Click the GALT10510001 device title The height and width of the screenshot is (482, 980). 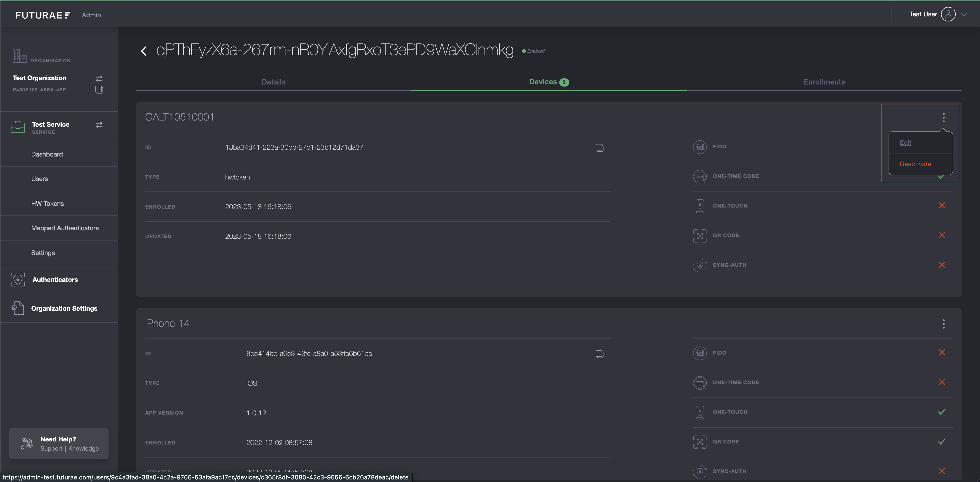pyautogui.click(x=180, y=117)
